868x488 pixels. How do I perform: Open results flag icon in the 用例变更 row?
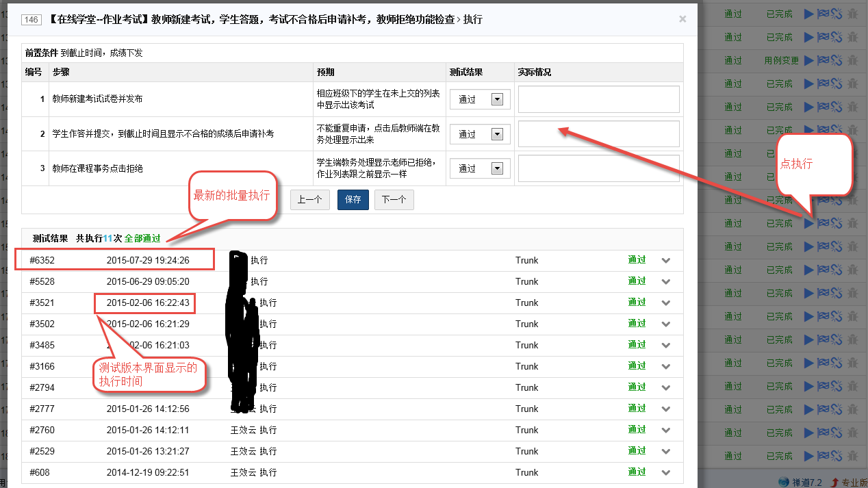coord(823,60)
